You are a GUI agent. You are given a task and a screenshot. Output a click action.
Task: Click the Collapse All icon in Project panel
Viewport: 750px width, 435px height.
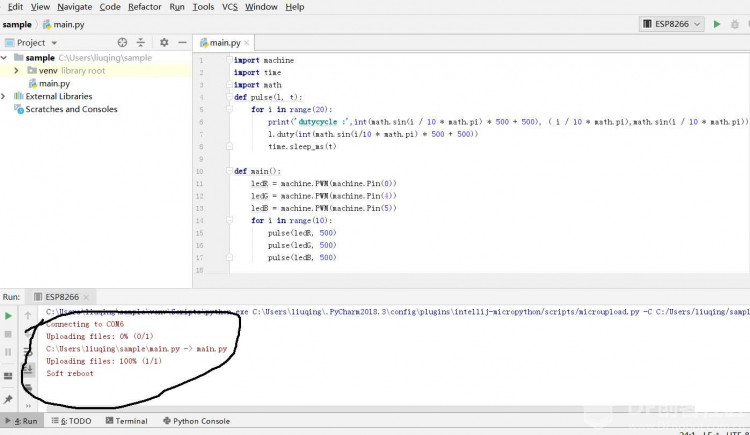(141, 43)
